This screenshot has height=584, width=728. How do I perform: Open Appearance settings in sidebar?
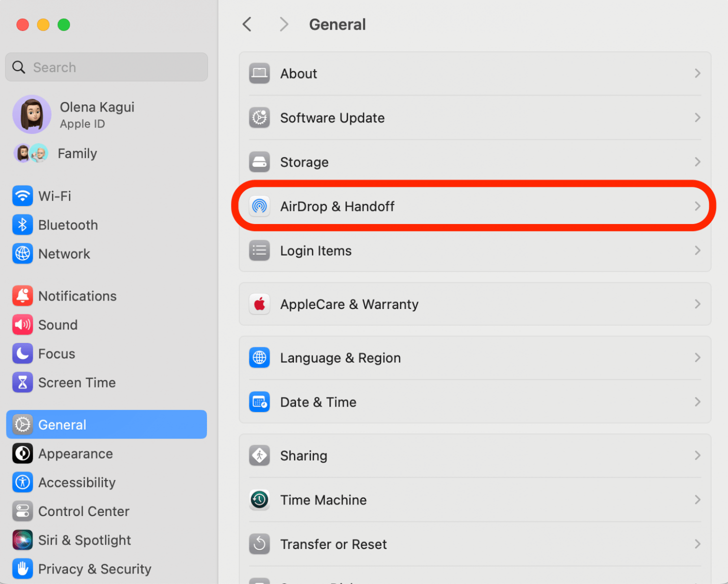click(75, 454)
